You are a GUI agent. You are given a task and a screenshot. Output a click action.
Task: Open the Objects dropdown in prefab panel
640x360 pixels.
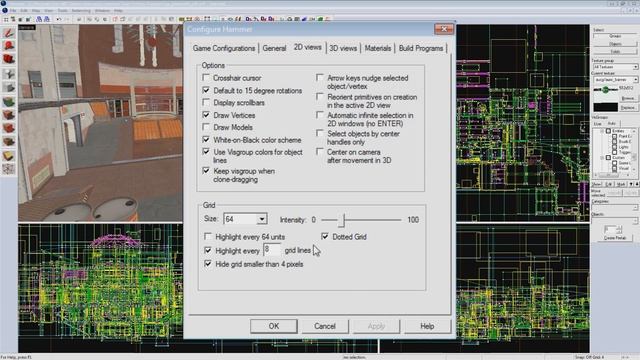pos(636,220)
